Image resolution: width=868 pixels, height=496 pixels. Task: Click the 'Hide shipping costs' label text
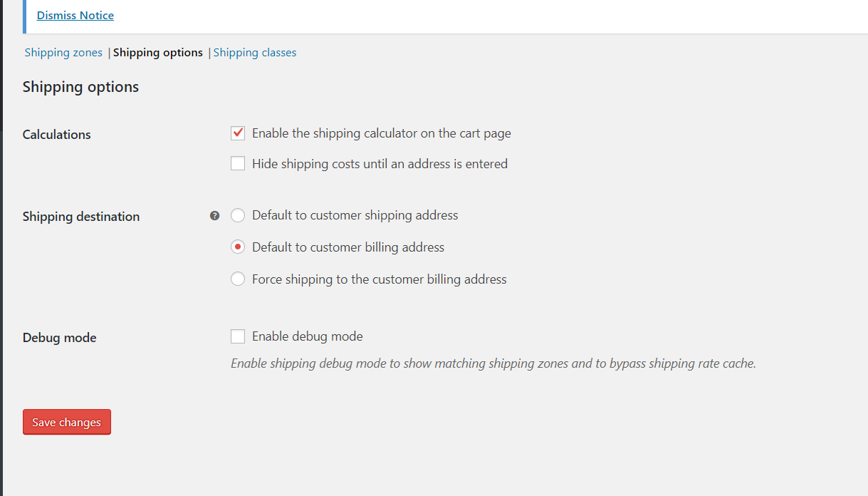point(380,164)
